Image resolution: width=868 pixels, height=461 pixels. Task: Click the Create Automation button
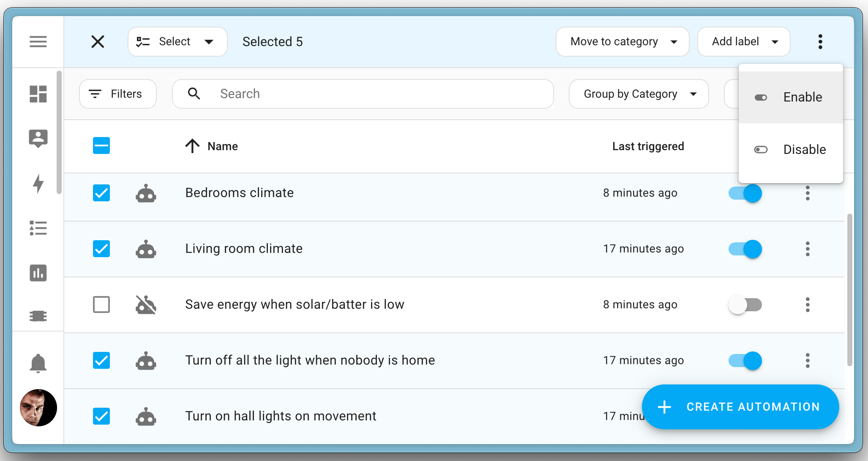click(740, 407)
